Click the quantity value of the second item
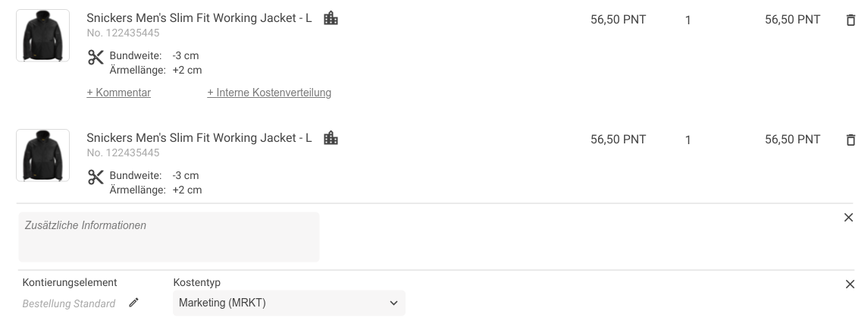The height and width of the screenshot is (330, 868). (688, 140)
